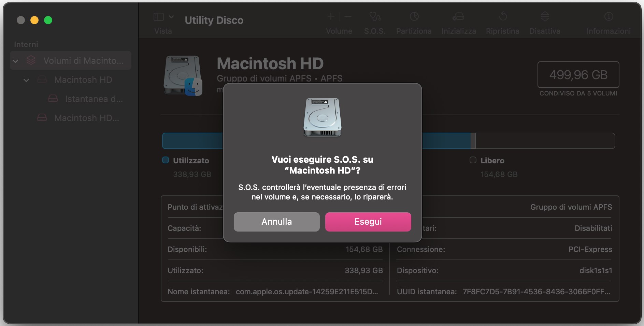Click the Vista sidebar view icon

coord(159,16)
